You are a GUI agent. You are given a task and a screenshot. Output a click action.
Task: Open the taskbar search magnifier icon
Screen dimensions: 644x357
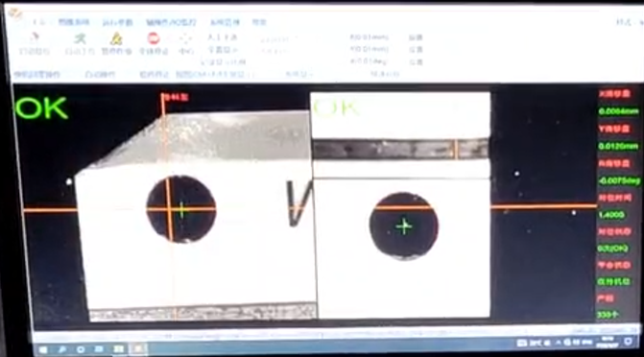(x=62, y=349)
